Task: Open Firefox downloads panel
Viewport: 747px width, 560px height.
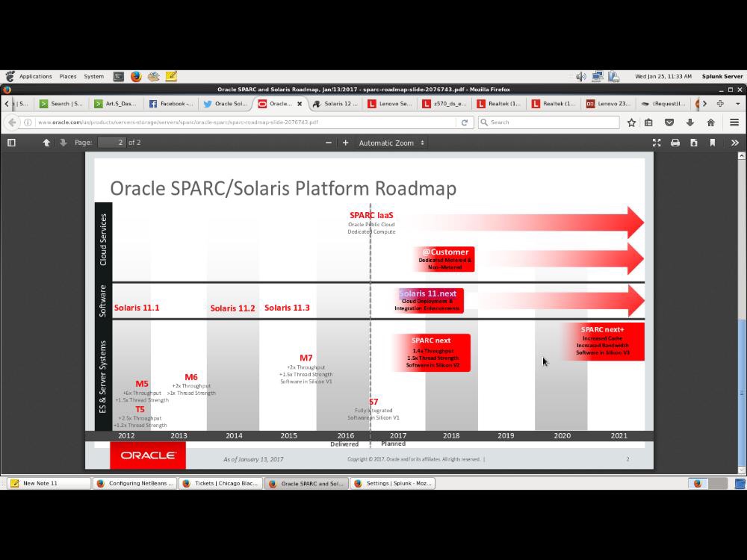Action: click(x=689, y=122)
